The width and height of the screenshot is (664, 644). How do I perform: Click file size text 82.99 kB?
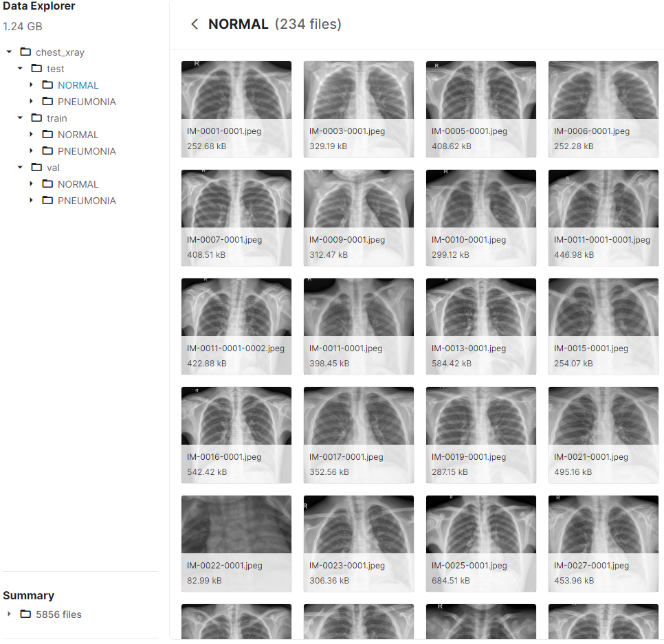[204, 581]
